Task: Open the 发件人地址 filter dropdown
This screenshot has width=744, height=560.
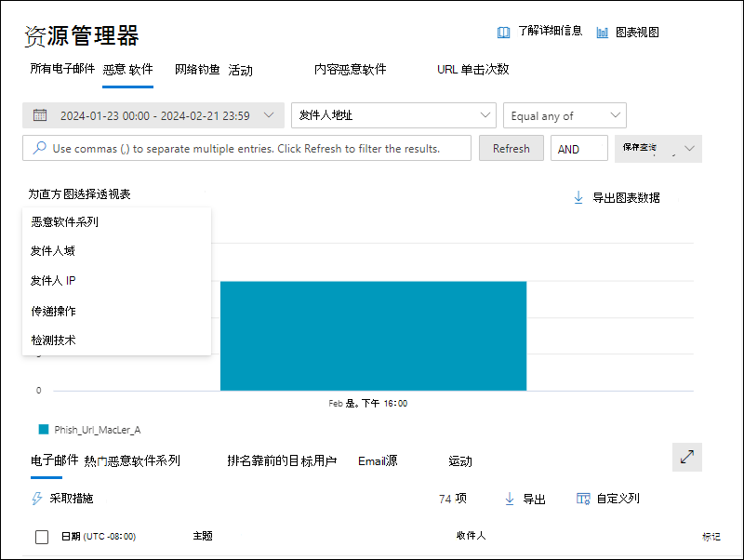Action: [393, 115]
